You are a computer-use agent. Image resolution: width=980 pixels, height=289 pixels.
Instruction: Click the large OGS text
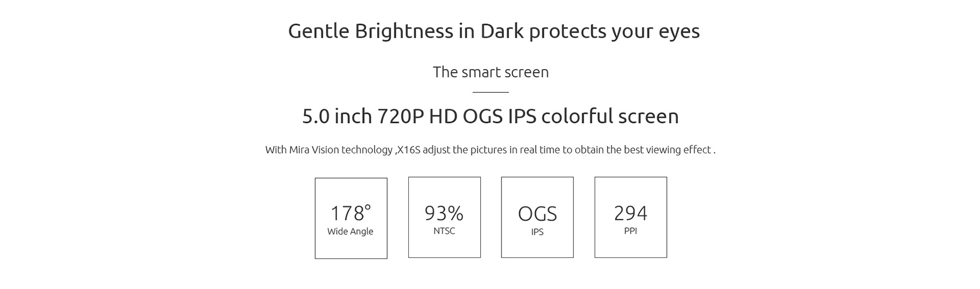pyautogui.click(x=537, y=214)
